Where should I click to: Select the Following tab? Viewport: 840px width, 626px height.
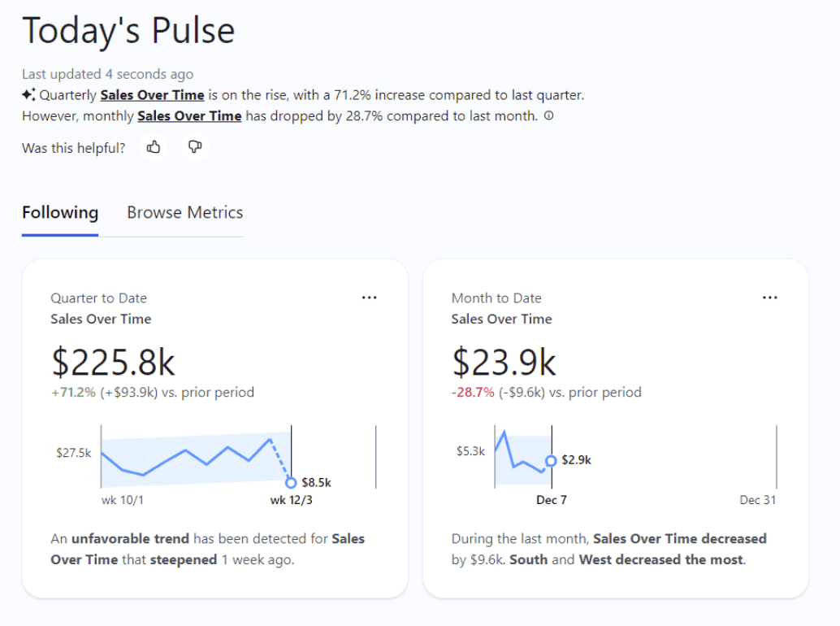tap(59, 212)
